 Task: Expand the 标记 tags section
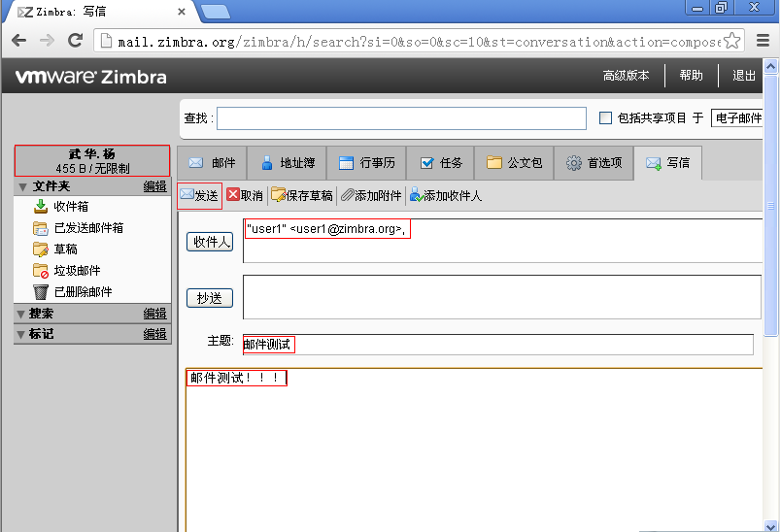coord(21,334)
